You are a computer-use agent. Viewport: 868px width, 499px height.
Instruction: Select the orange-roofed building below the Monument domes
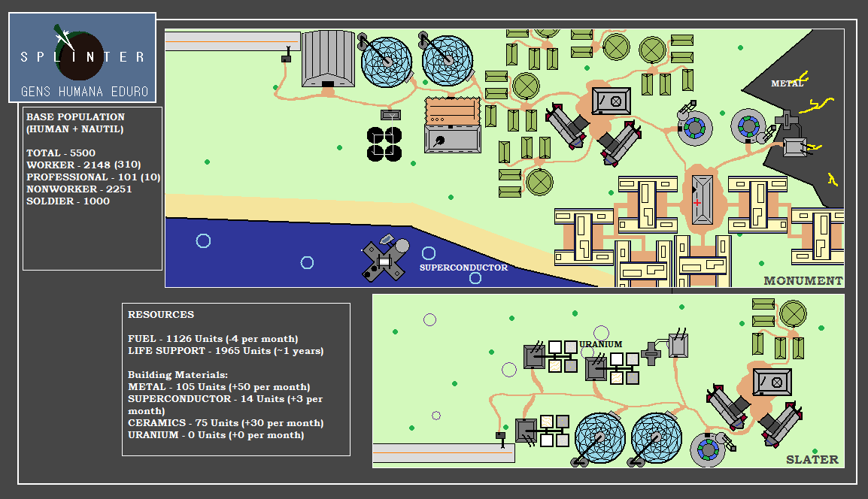[x=452, y=110]
